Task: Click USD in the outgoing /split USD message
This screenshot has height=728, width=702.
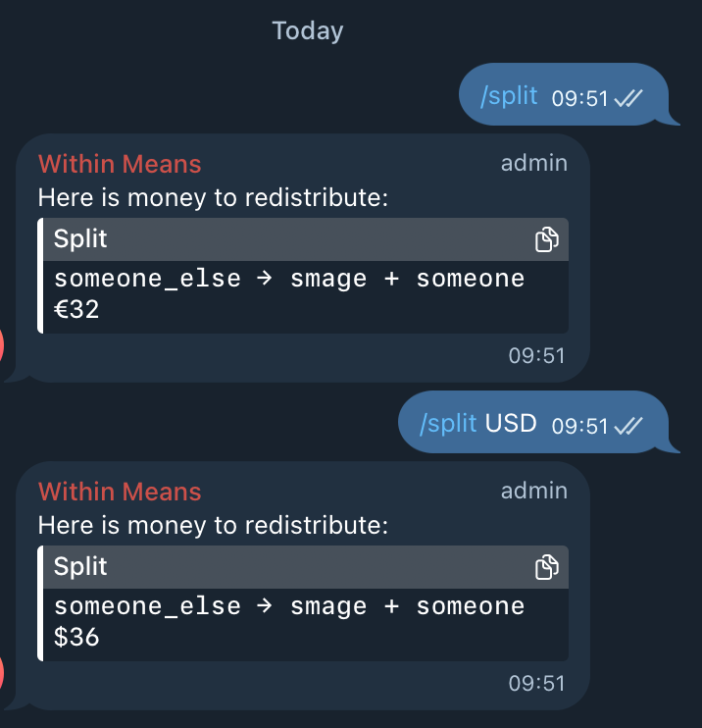Action: (x=511, y=424)
